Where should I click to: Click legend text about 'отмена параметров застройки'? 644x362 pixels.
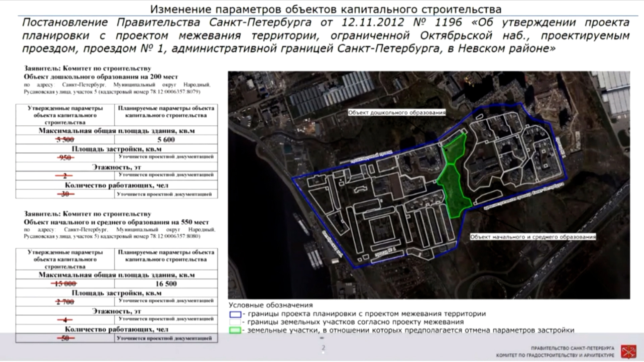click(411, 330)
